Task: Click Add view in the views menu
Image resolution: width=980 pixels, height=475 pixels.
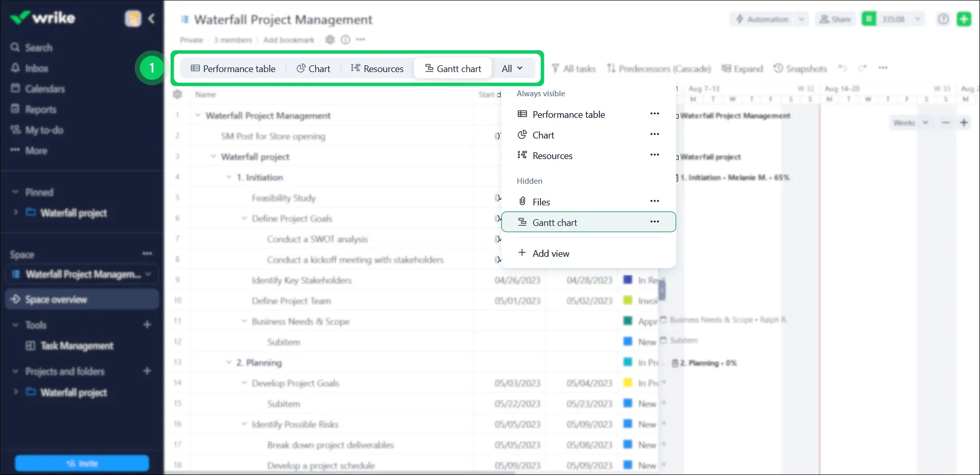Action: point(550,253)
